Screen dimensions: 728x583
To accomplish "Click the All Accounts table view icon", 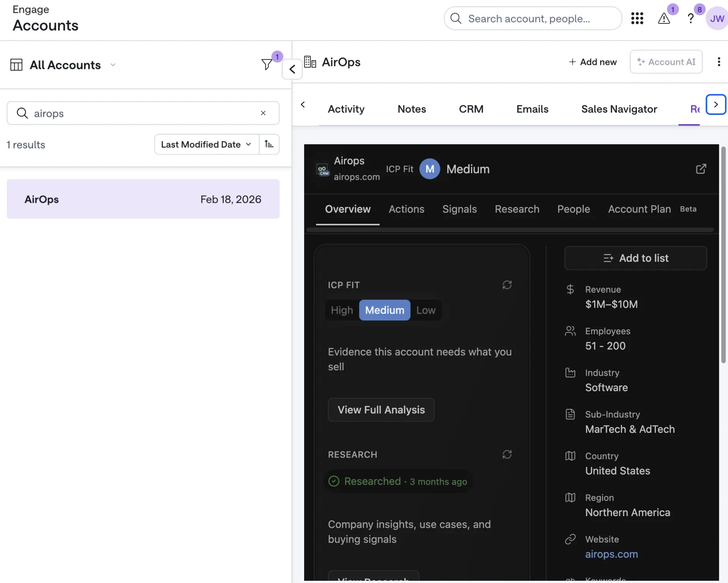I will click(16, 65).
